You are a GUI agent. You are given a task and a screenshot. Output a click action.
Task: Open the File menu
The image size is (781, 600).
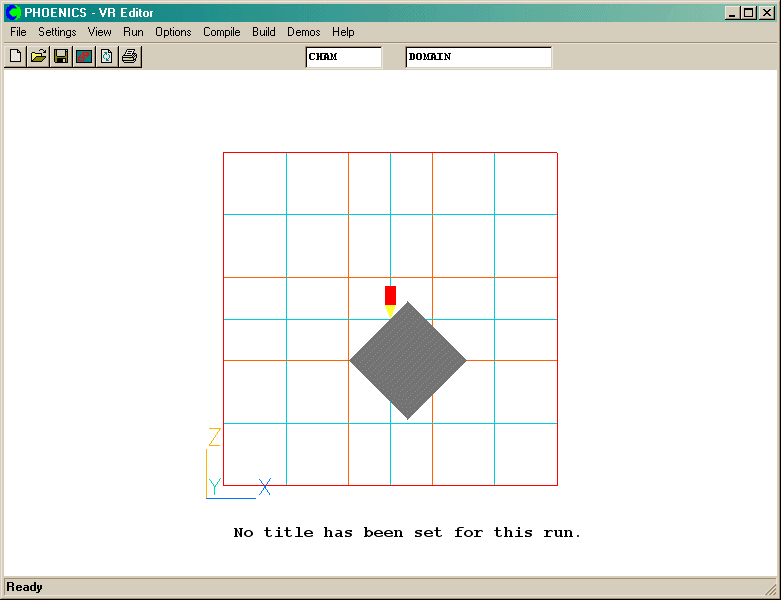pos(18,32)
